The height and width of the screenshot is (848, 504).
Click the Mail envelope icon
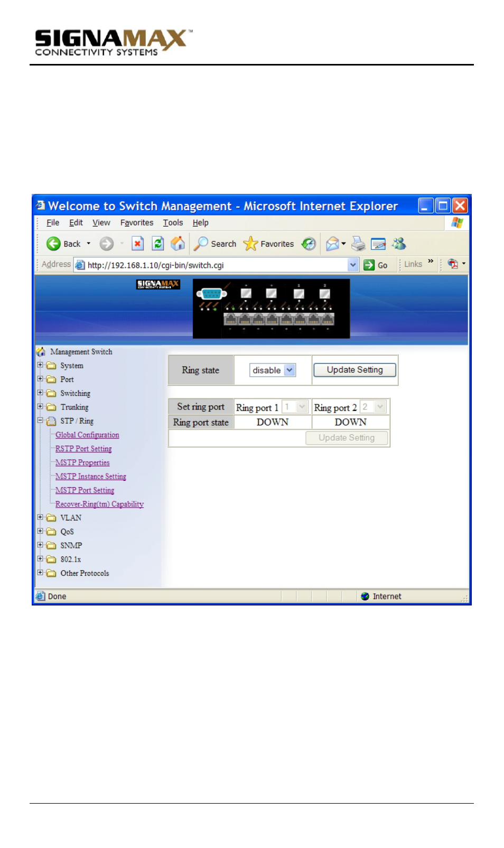pyautogui.click(x=332, y=244)
